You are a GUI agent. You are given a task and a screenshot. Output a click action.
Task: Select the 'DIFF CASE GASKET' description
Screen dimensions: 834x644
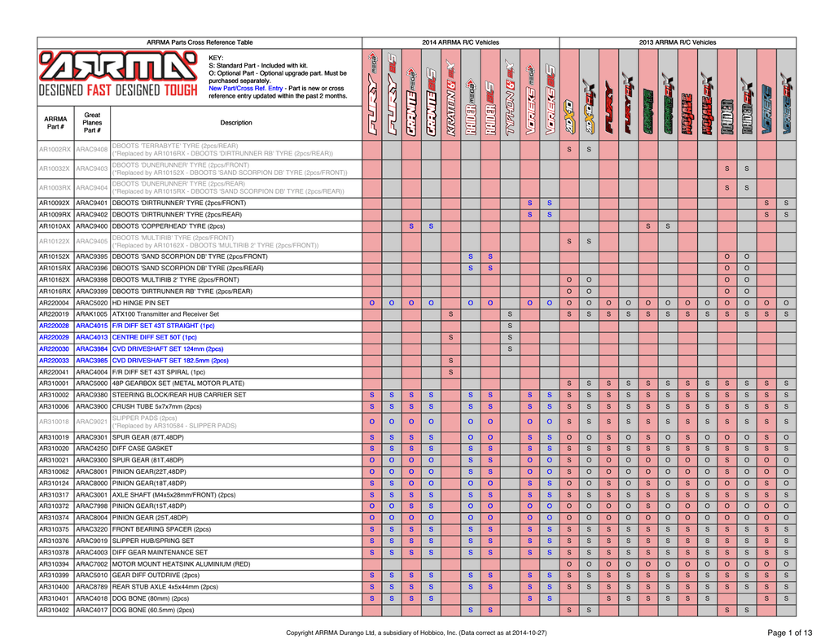[142, 449]
